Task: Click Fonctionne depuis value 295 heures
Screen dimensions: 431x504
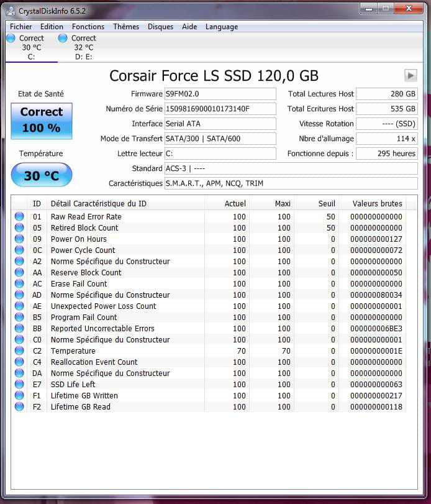Action: 387,153
